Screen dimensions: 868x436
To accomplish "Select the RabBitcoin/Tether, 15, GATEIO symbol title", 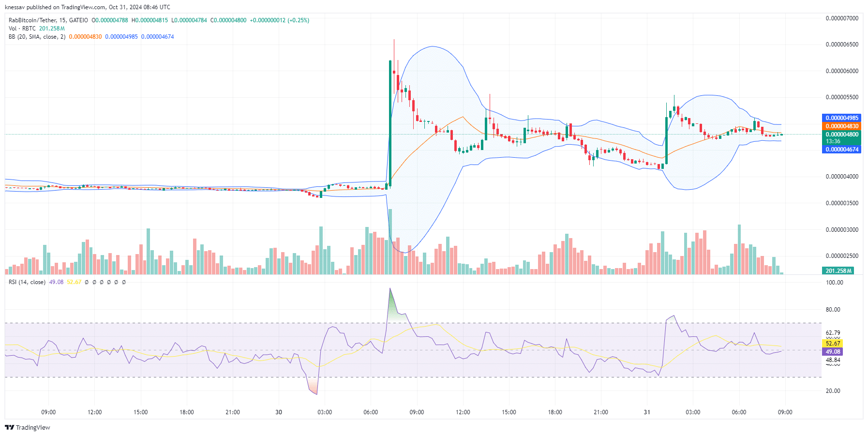I will point(48,20).
